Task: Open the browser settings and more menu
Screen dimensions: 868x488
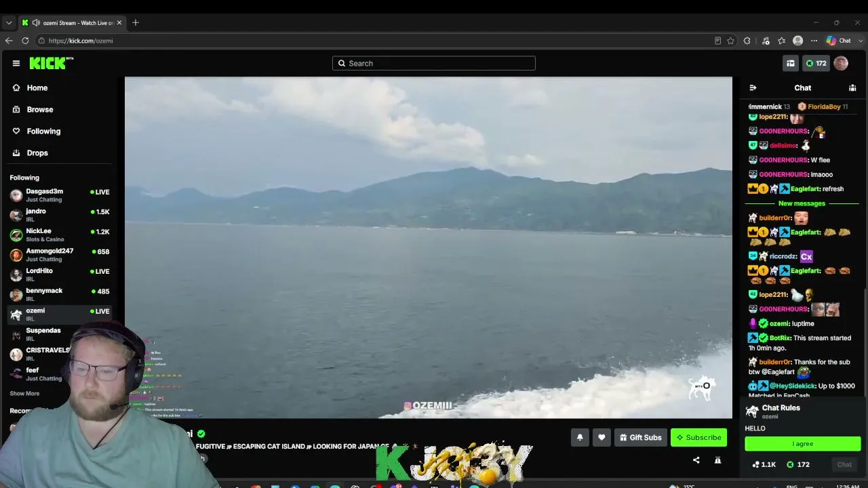Action: [814, 41]
